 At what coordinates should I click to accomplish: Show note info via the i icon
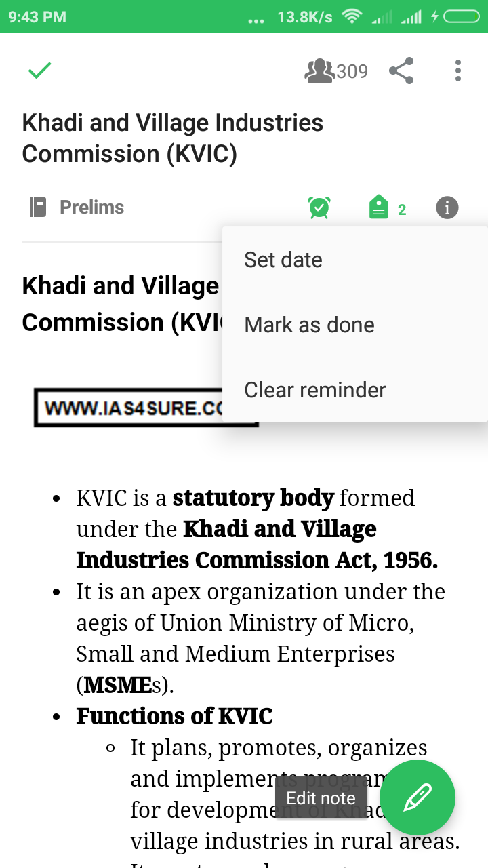[447, 208]
